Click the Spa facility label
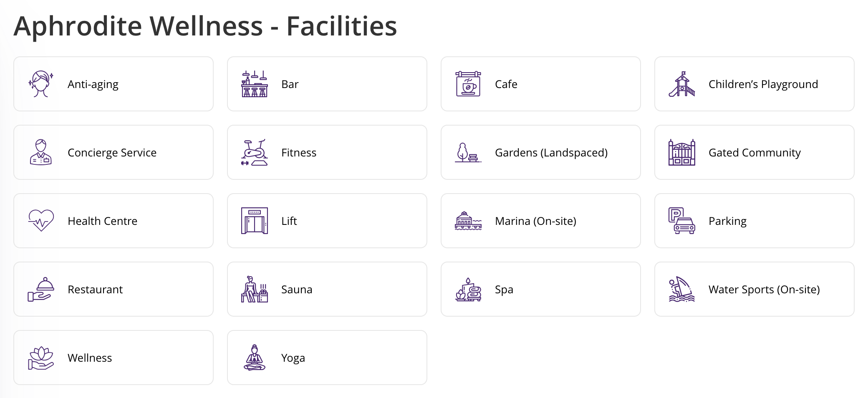The height and width of the screenshot is (398, 868). coord(504,290)
